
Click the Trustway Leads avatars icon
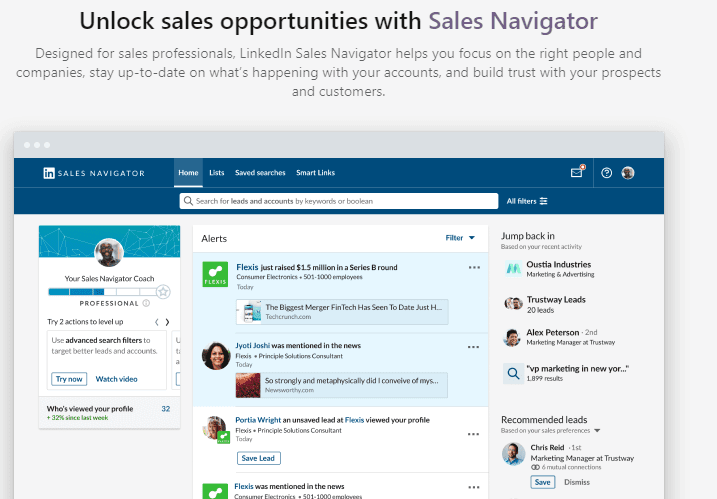(x=513, y=303)
